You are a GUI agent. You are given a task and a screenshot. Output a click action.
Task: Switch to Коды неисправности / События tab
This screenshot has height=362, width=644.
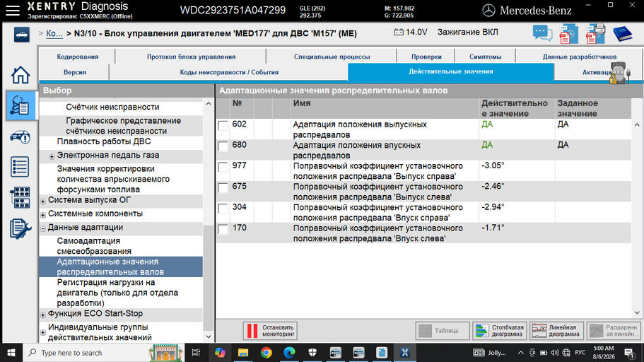point(229,72)
